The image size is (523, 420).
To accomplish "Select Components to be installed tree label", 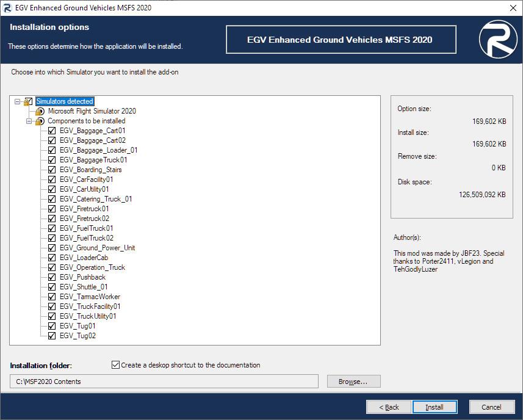I will click(87, 121).
